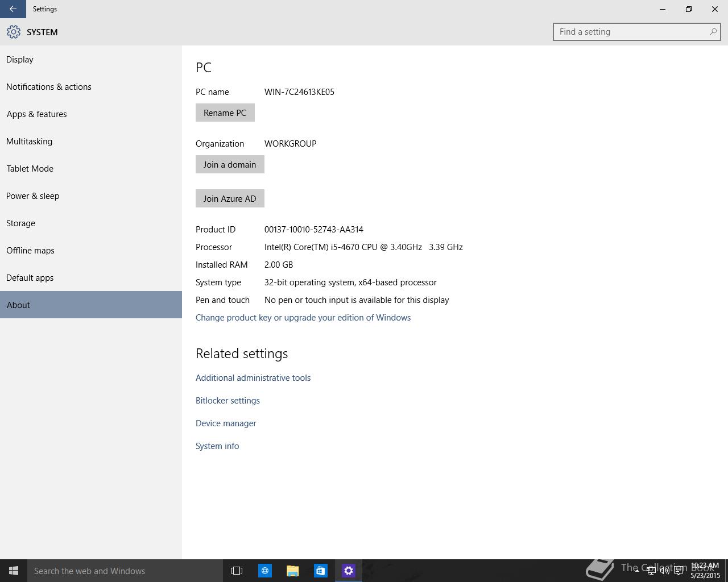Click the search magnifier icon in Find a setting
728x582 pixels.
point(713,32)
